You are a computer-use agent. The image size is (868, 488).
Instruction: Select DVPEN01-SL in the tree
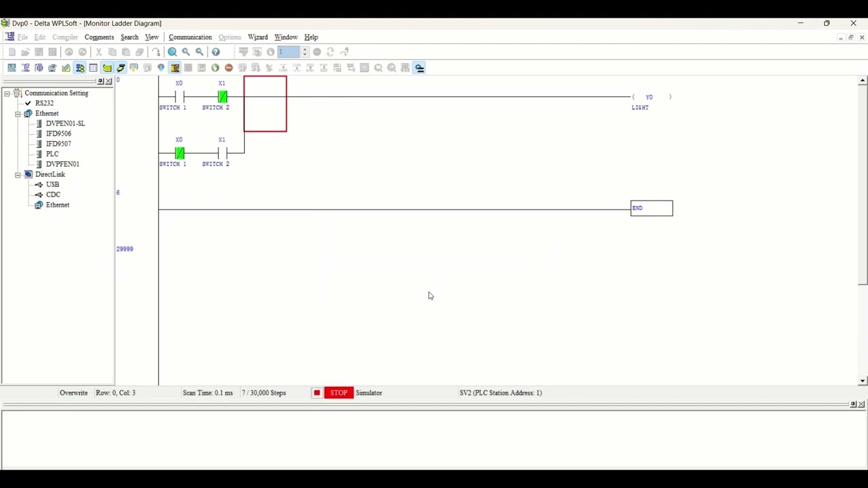[65, 124]
